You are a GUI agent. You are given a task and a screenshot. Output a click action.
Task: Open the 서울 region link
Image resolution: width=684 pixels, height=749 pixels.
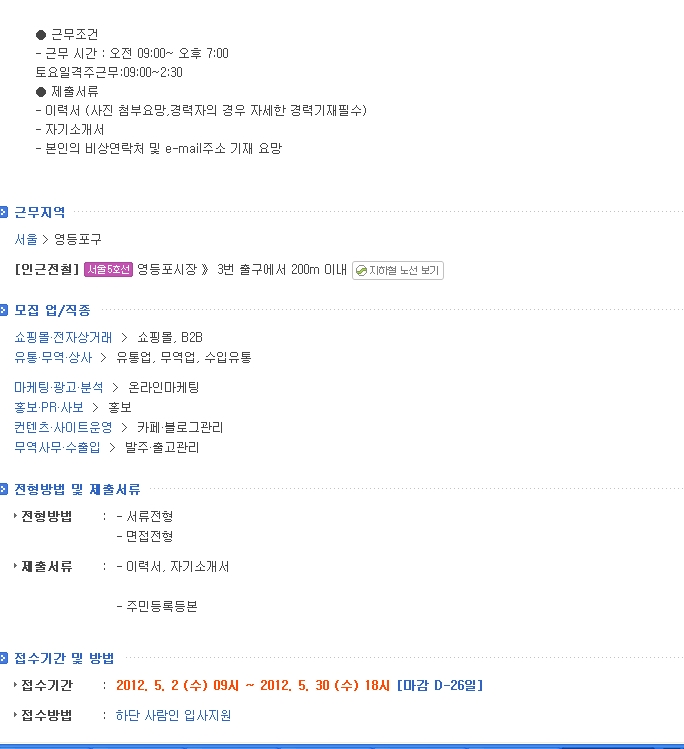tap(26, 239)
